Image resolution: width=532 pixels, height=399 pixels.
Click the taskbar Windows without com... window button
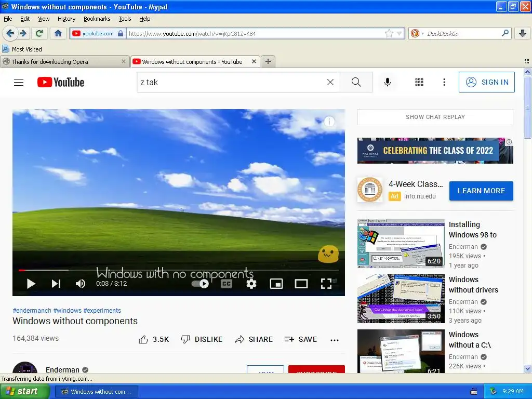[96, 392]
